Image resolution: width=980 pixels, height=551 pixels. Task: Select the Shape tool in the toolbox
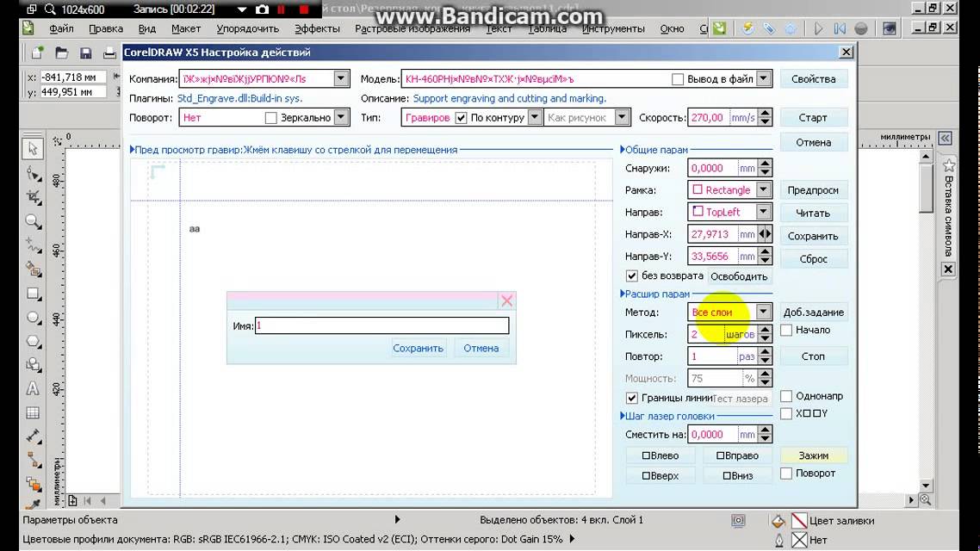pyautogui.click(x=33, y=173)
